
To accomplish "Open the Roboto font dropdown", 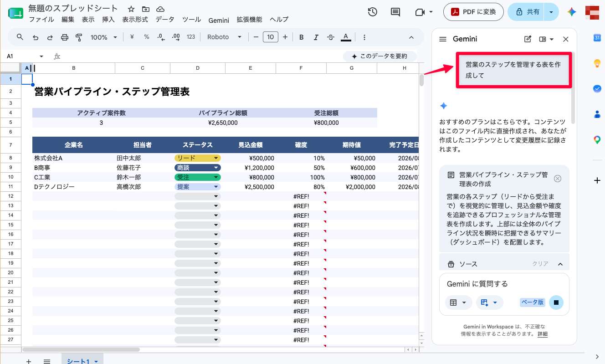I will (x=224, y=37).
